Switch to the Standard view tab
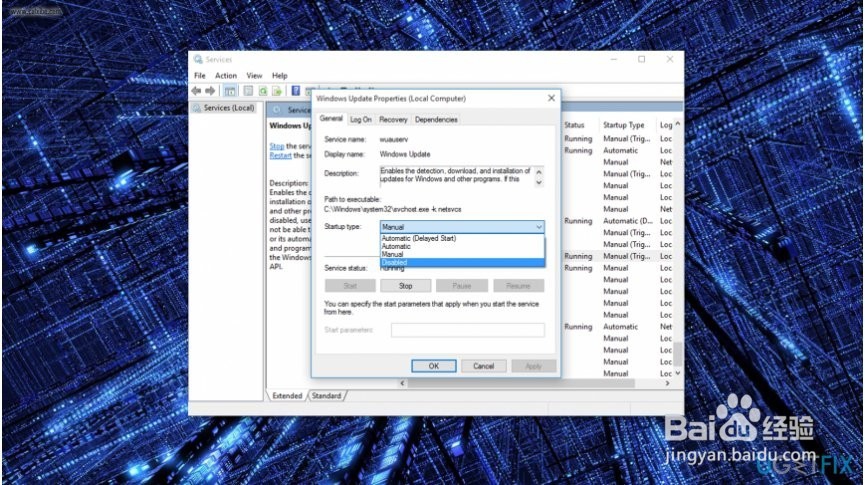Screen dimensions: 865x485 327,396
